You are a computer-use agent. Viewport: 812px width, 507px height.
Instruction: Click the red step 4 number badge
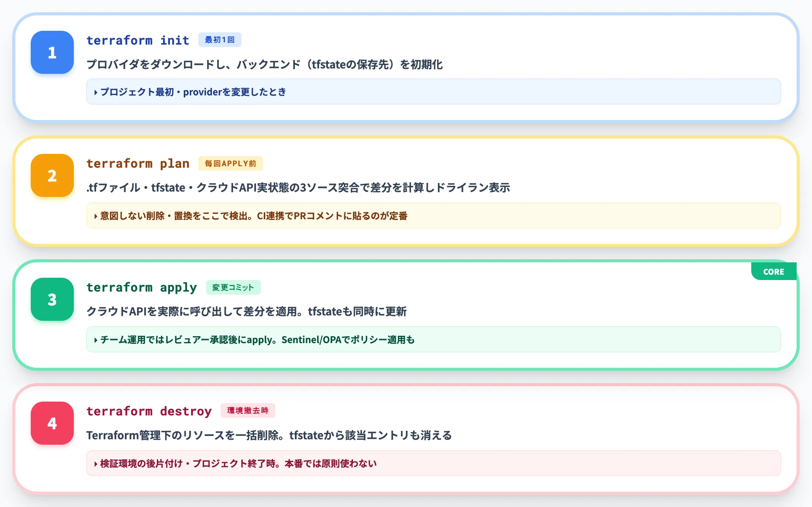pos(52,424)
